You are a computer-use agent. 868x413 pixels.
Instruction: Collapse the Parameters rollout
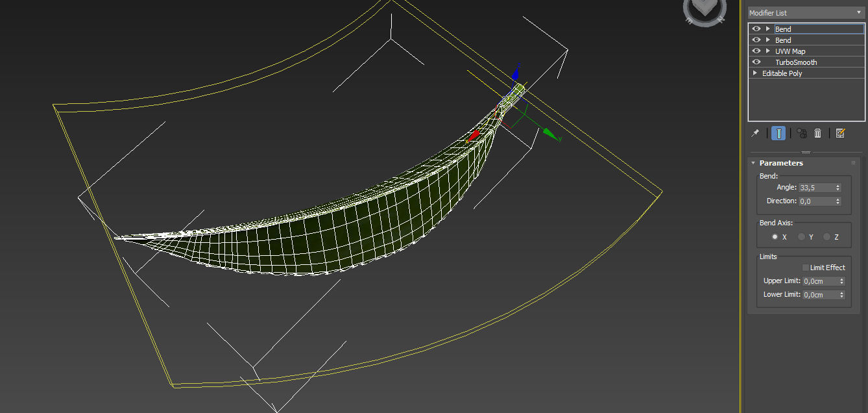(753, 163)
